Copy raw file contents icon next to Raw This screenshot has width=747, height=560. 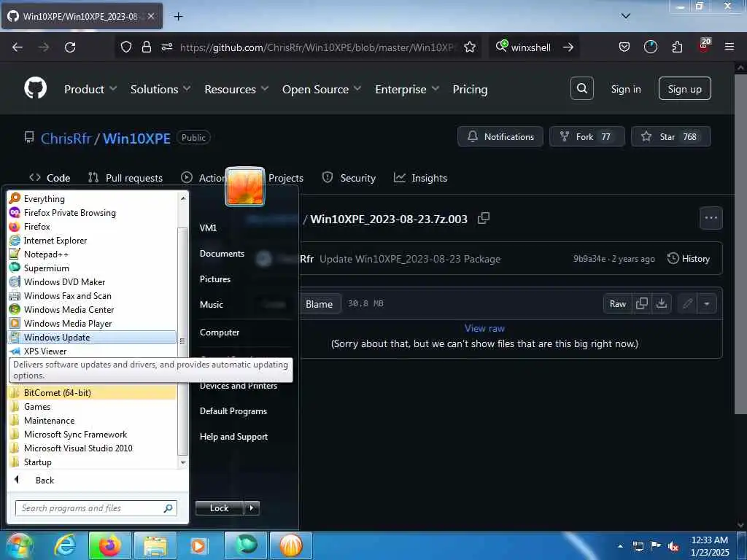point(642,303)
